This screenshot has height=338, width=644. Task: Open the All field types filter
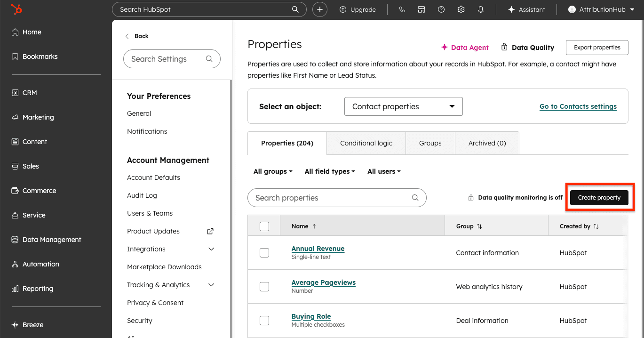329,171
